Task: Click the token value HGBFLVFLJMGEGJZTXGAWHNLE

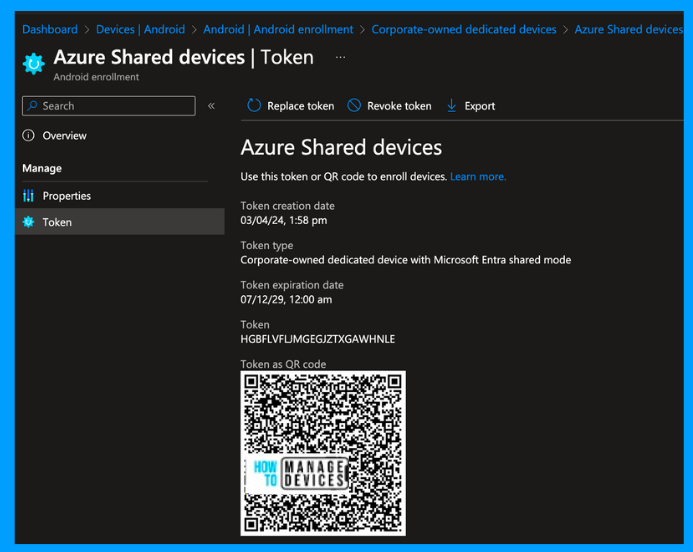Action: click(318, 339)
